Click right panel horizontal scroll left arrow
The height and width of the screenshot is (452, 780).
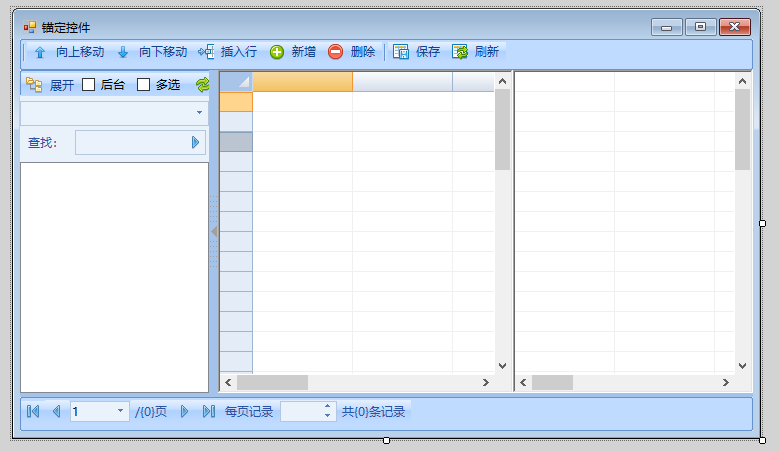pyautogui.click(x=523, y=382)
